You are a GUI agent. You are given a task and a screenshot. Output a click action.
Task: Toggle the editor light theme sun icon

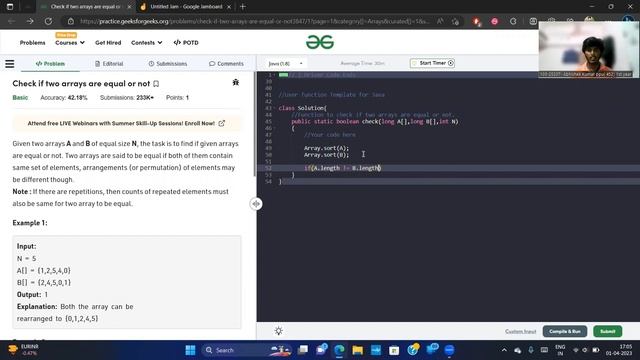point(279,331)
